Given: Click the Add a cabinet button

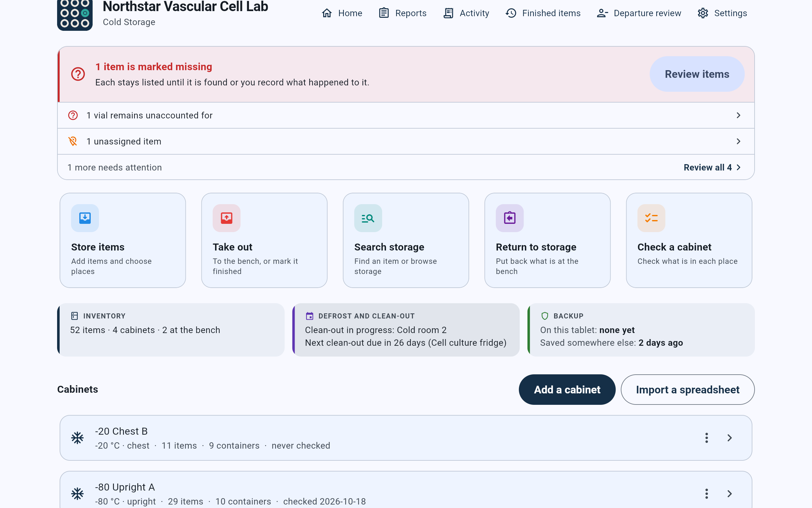Looking at the screenshot, I should point(567,389).
